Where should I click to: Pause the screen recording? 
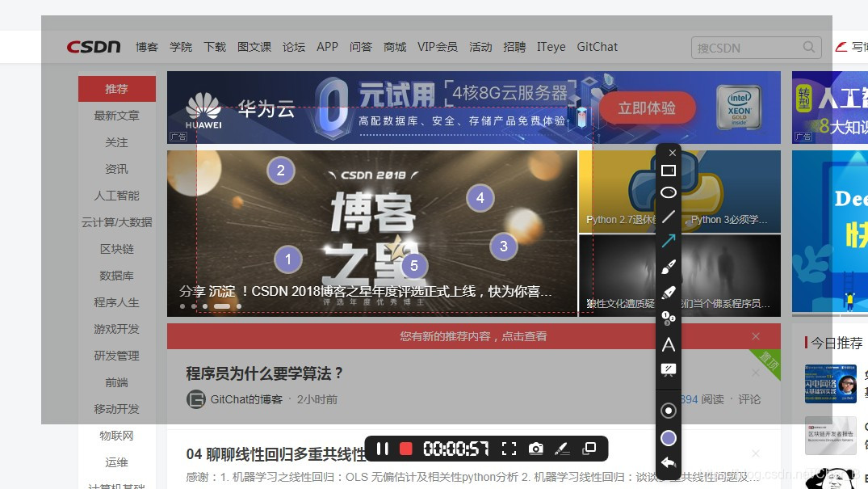(x=382, y=449)
